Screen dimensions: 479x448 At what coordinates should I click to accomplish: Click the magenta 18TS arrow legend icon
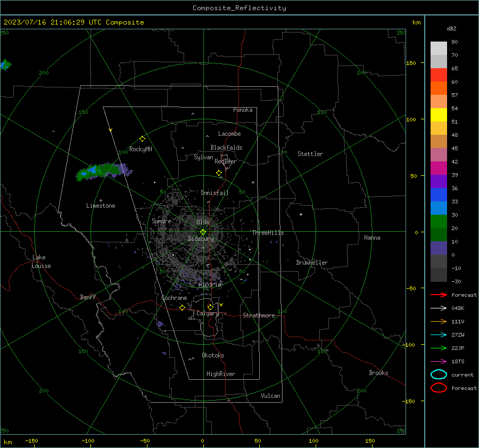tap(439, 362)
